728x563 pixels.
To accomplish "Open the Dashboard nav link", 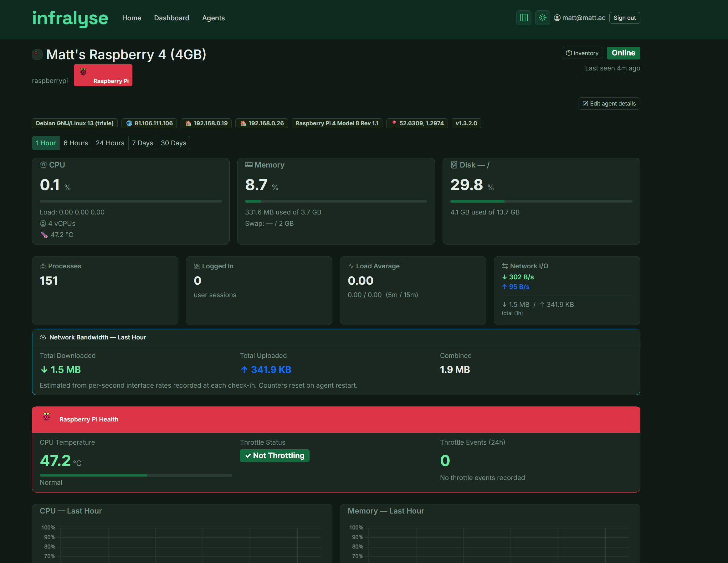I will (x=171, y=18).
